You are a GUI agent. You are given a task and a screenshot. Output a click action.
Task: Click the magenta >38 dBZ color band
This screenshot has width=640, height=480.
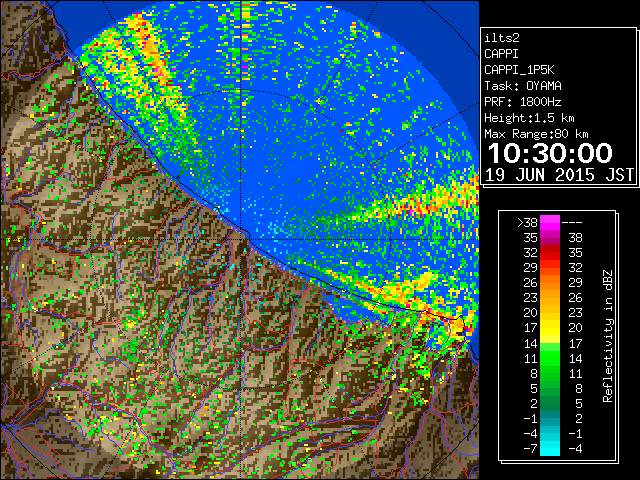coord(550,223)
